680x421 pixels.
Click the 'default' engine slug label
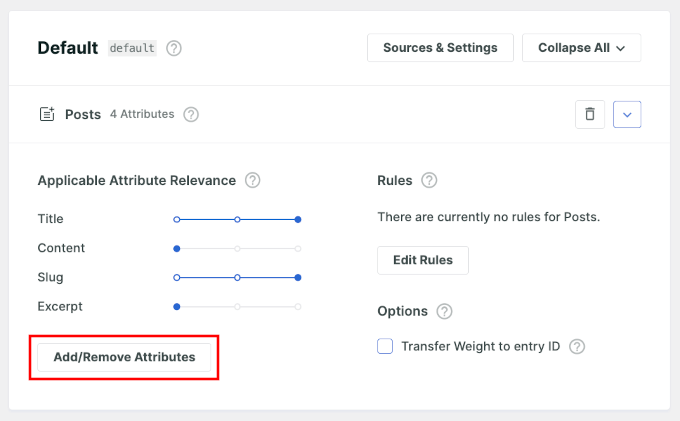tap(132, 48)
